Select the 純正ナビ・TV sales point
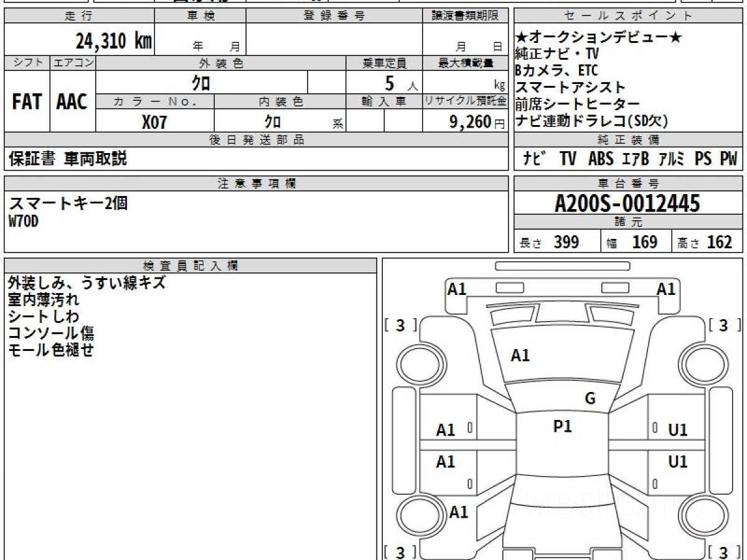This screenshot has width=747, height=560. point(557,54)
